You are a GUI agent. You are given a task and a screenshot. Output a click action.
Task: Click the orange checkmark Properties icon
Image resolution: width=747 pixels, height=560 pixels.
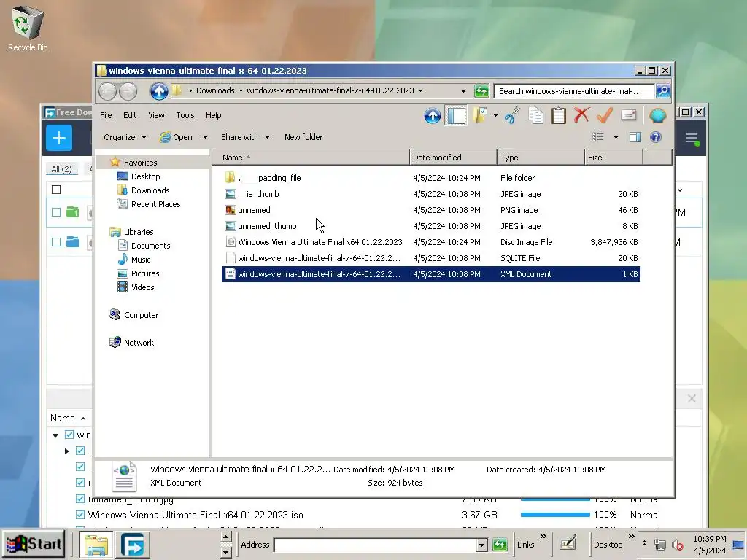coord(605,115)
